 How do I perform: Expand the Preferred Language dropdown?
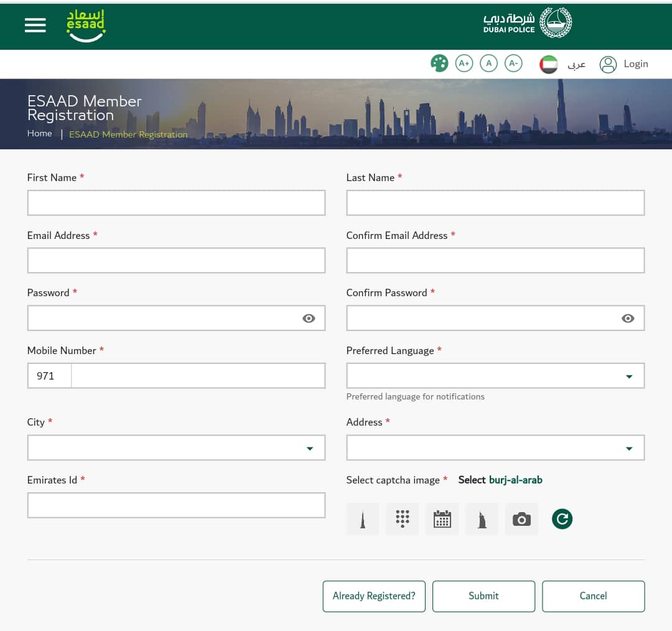[628, 376]
